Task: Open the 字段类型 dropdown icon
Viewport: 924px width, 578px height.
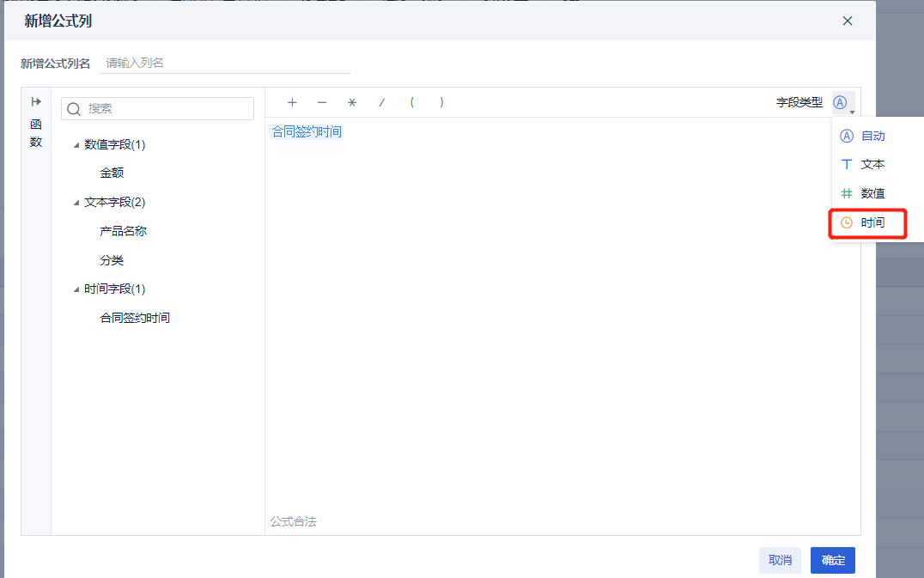Action: (843, 103)
